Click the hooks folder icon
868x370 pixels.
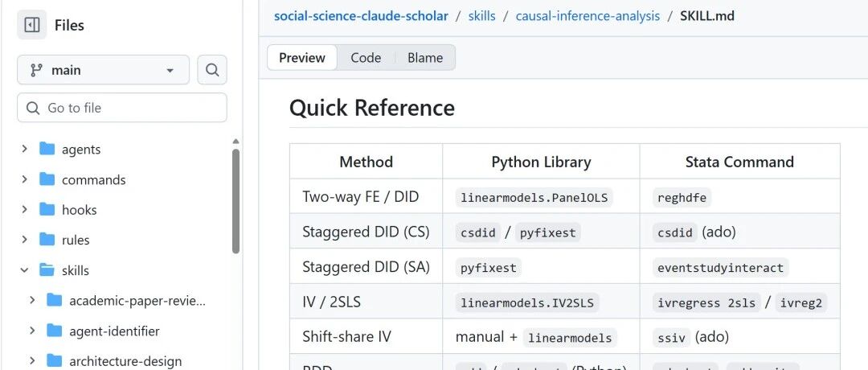click(47, 209)
